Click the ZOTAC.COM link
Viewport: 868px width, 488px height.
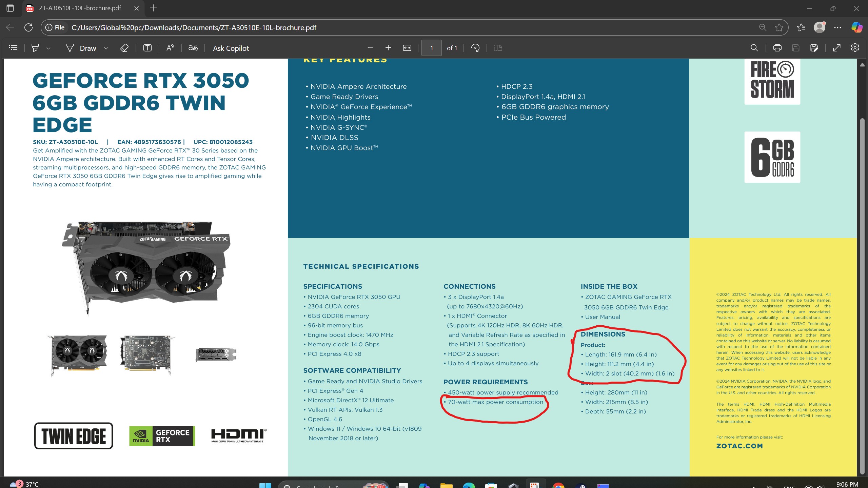739,446
